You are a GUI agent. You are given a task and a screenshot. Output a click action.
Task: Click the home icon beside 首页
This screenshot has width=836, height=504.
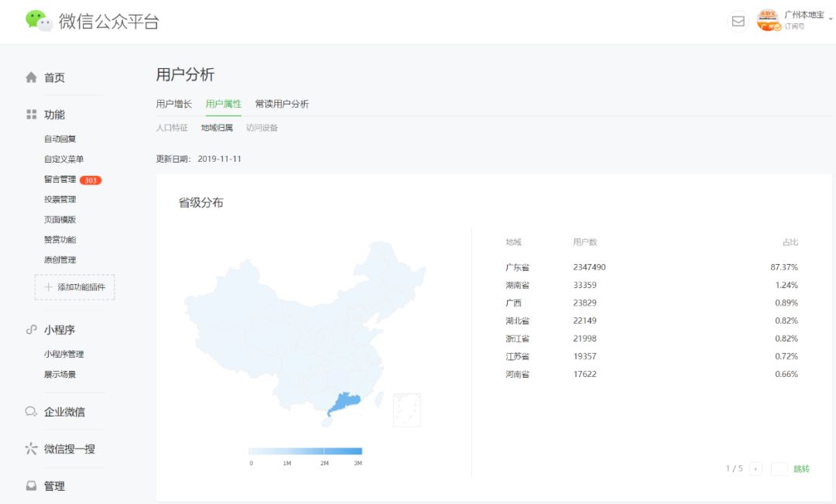point(32,77)
